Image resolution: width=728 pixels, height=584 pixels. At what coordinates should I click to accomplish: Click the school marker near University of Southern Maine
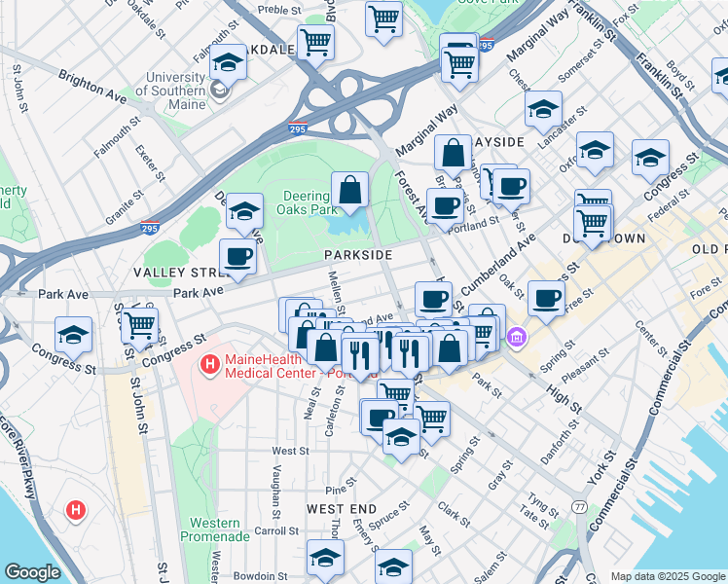pos(228,63)
